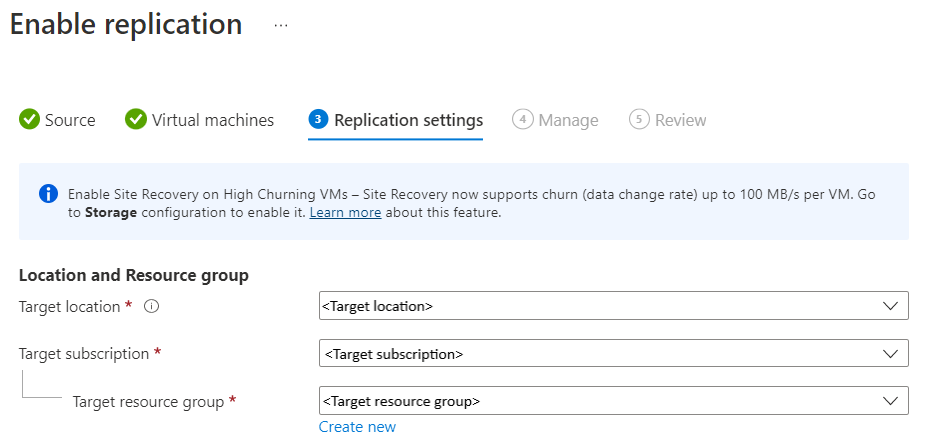
Task: Click the chevron arrow of Target location
Action: 891,306
